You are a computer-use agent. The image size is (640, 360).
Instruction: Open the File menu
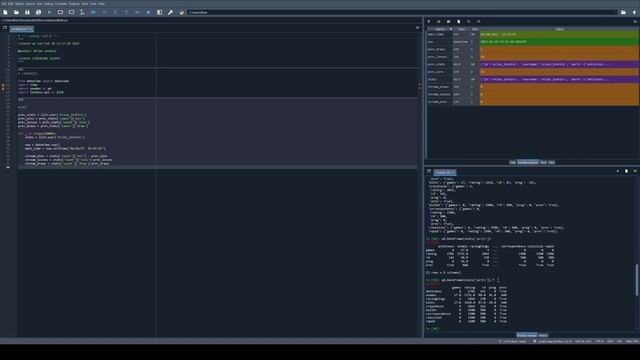tap(4, 4)
